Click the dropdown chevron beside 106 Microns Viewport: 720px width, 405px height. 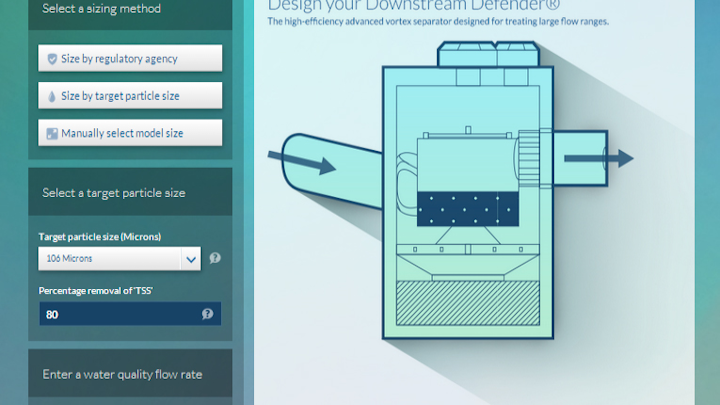pyautogui.click(x=191, y=259)
